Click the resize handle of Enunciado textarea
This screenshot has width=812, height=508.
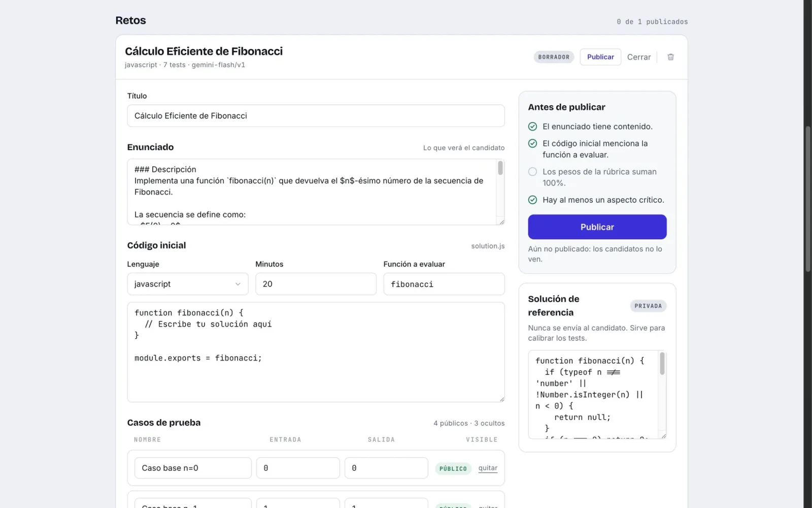click(501, 221)
